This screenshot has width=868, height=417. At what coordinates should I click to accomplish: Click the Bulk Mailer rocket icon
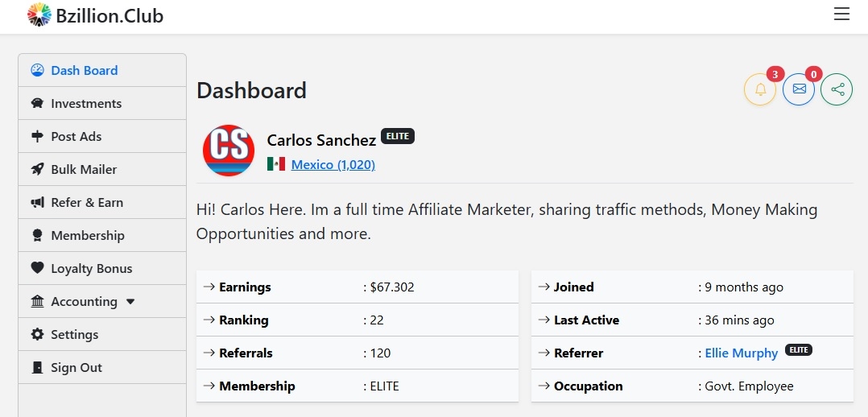pos(37,169)
